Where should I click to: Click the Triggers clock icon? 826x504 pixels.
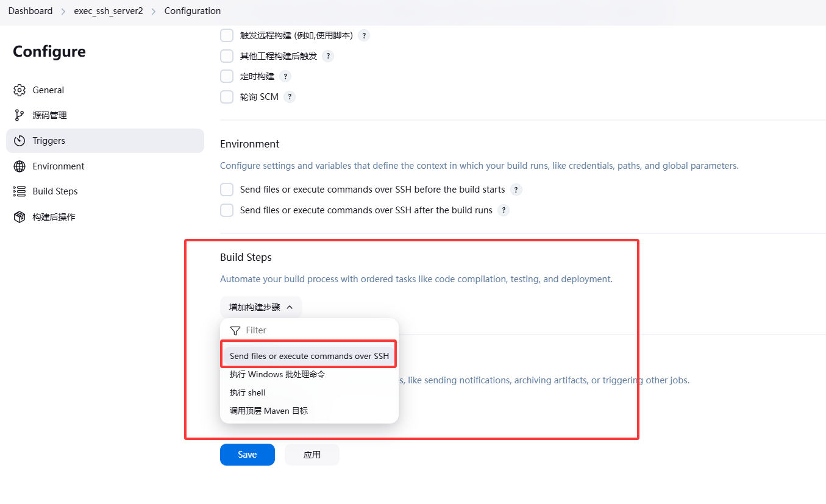20,141
